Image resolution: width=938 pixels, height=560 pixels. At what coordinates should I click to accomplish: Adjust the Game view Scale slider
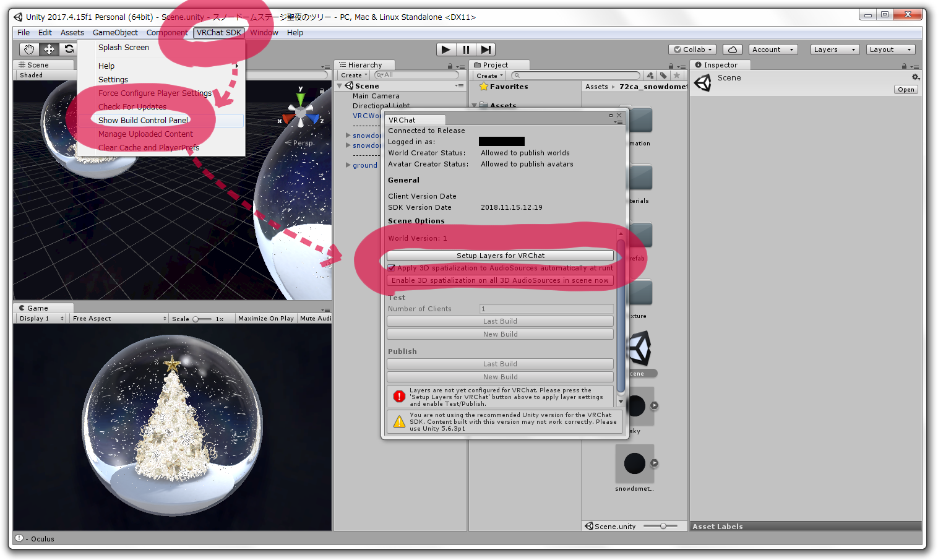203,319
